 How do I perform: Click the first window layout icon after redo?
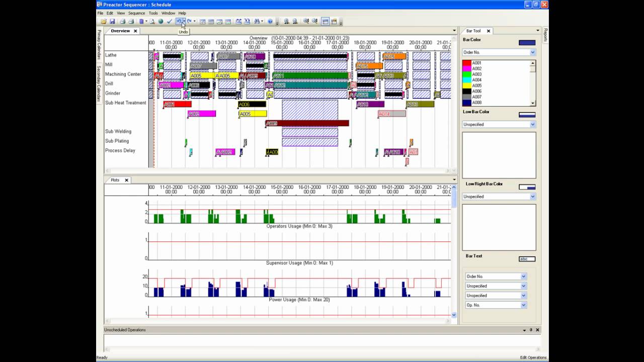click(x=202, y=22)
